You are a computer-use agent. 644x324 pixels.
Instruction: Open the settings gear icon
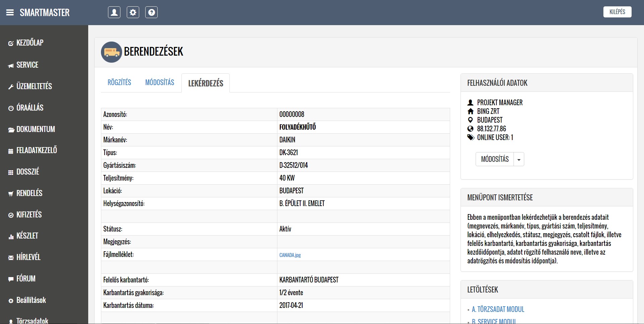[x=133, y=12]
